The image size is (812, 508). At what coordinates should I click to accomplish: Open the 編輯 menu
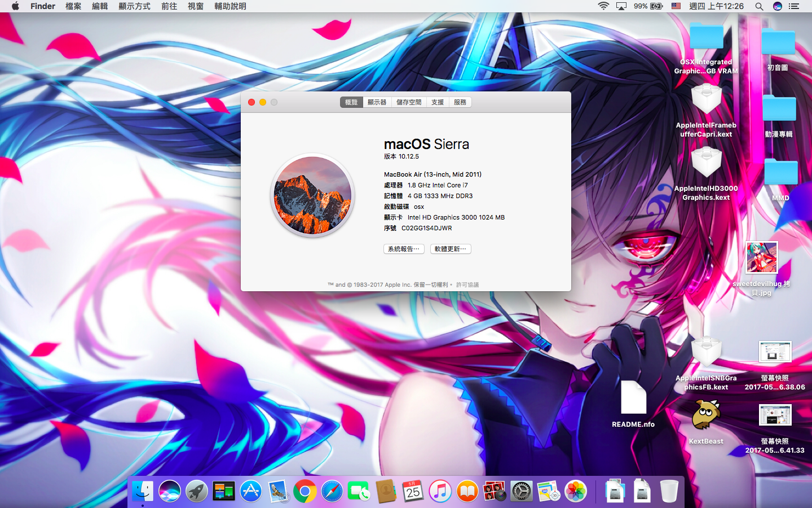pyautogui.click(x=100, y=6)
